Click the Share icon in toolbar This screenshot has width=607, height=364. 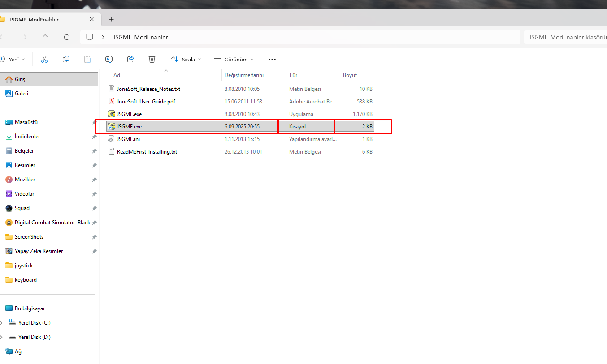point(130,59)
